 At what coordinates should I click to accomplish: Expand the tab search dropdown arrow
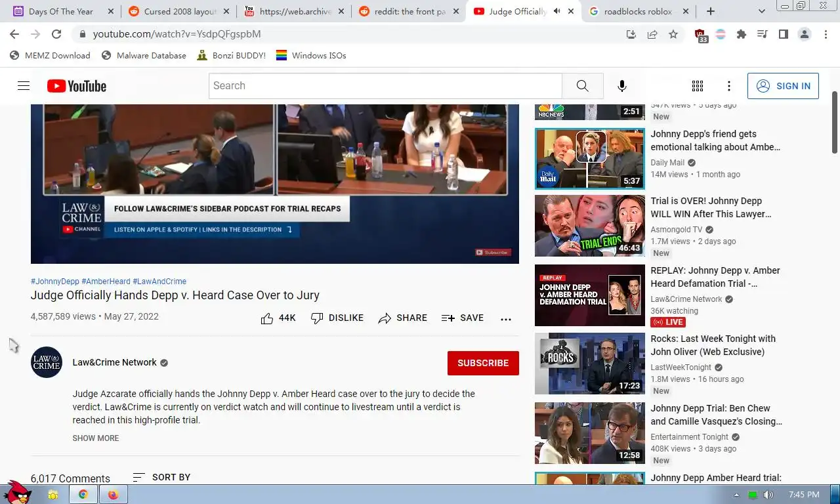[762, 11]
